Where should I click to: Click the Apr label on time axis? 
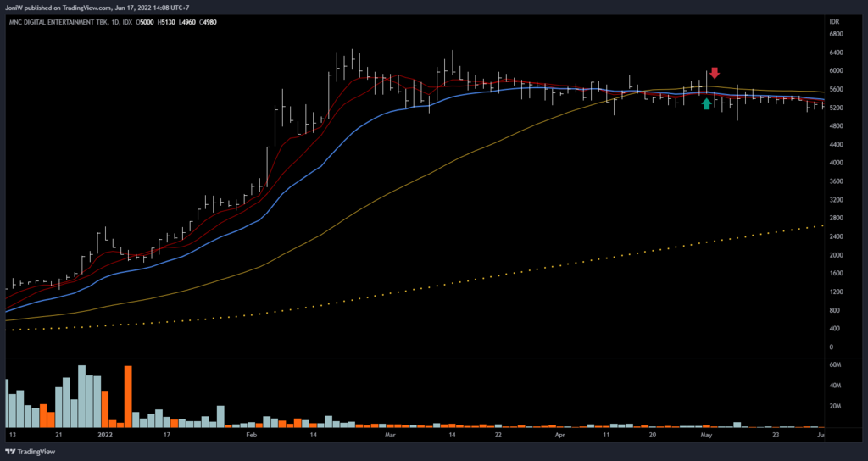click(560, 434)
